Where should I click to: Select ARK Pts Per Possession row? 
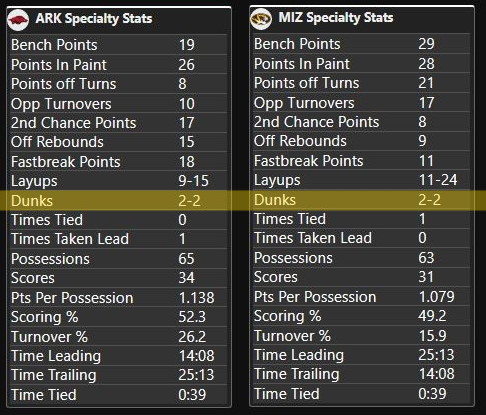119,298
